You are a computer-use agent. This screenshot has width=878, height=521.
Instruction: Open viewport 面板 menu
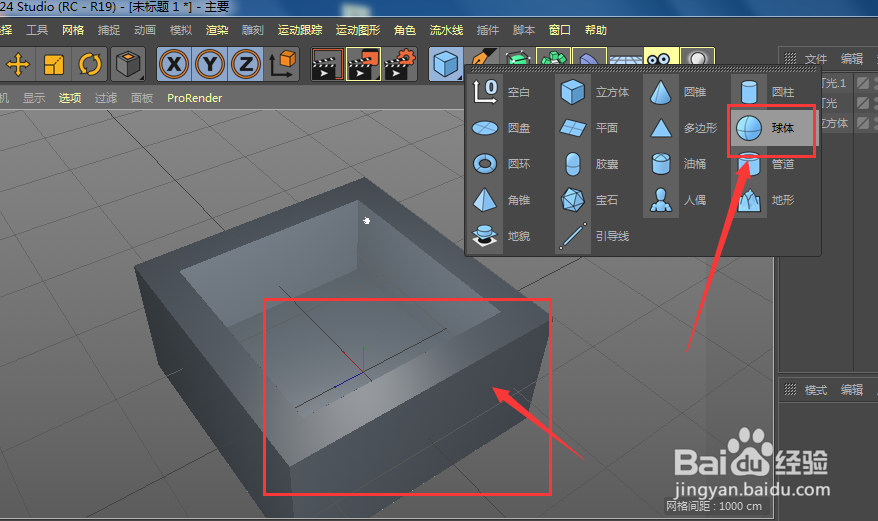point(142,98)
